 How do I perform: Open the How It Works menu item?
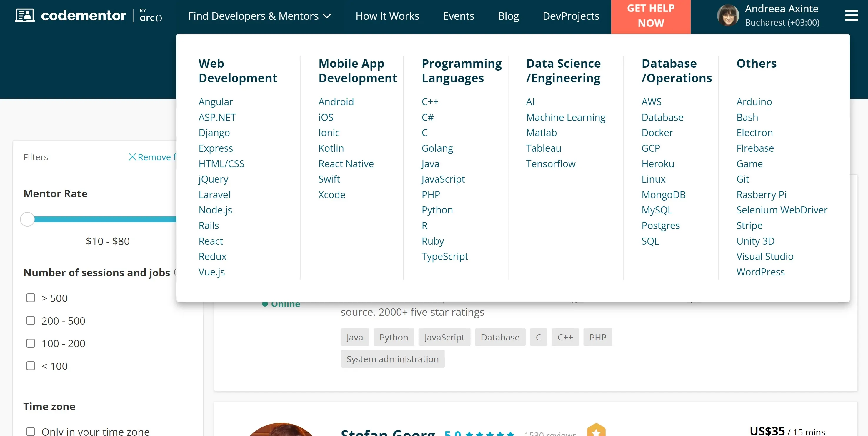click(387, 16)
